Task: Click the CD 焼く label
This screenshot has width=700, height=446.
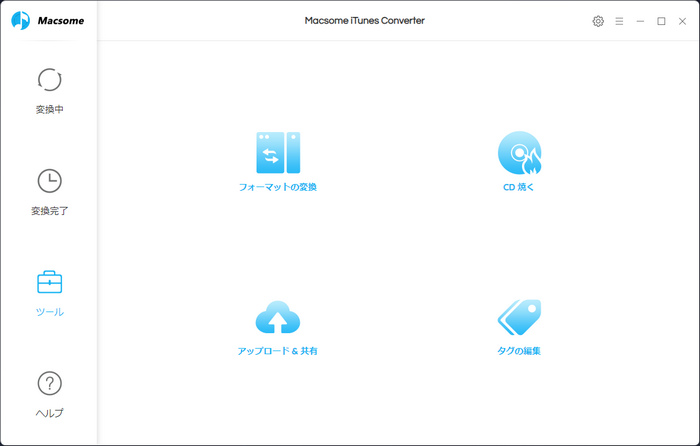Action: [x=518, y=187]
